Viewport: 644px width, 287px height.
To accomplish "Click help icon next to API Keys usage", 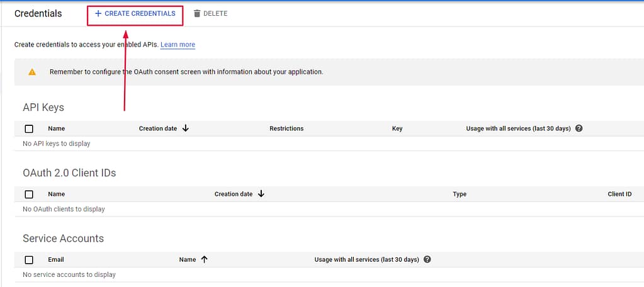I will point(579,128).
